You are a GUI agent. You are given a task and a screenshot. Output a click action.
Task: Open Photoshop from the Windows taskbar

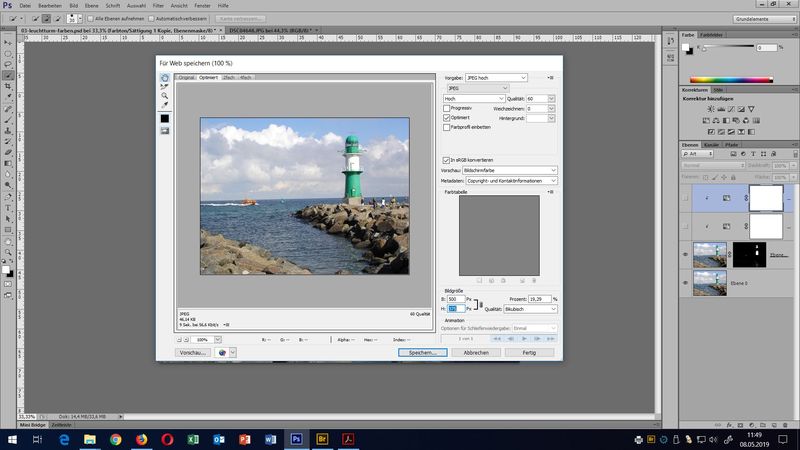pyautogui.click(x=295, y=438)
